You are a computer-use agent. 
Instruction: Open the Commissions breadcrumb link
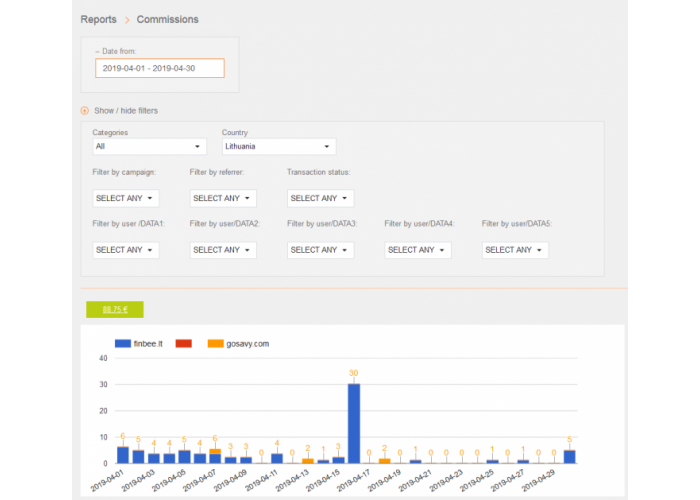pos(167,19)
